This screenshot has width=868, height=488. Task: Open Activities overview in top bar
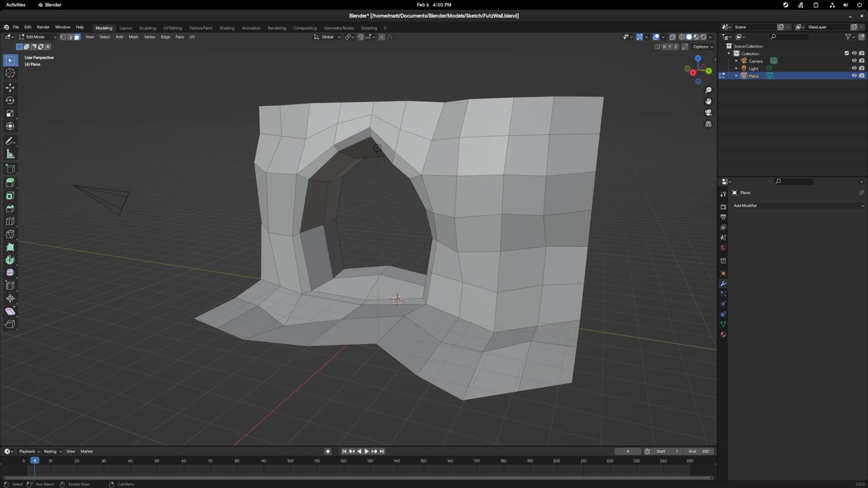tap(16, 5)
